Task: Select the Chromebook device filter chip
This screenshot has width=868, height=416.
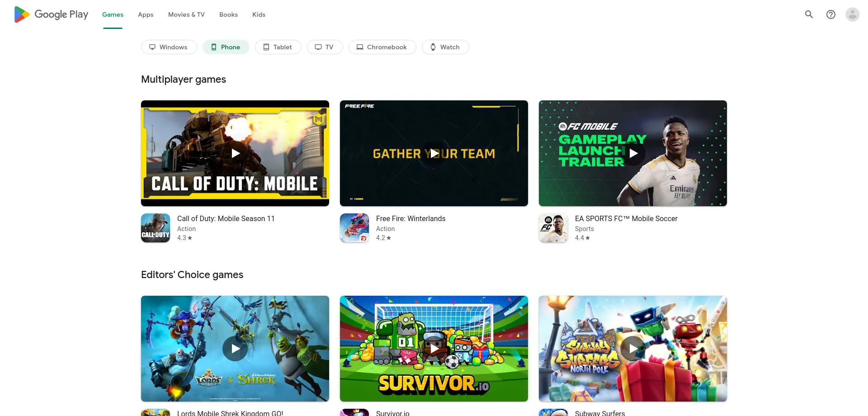Action: pyautogui.click(x=382, y=47)
